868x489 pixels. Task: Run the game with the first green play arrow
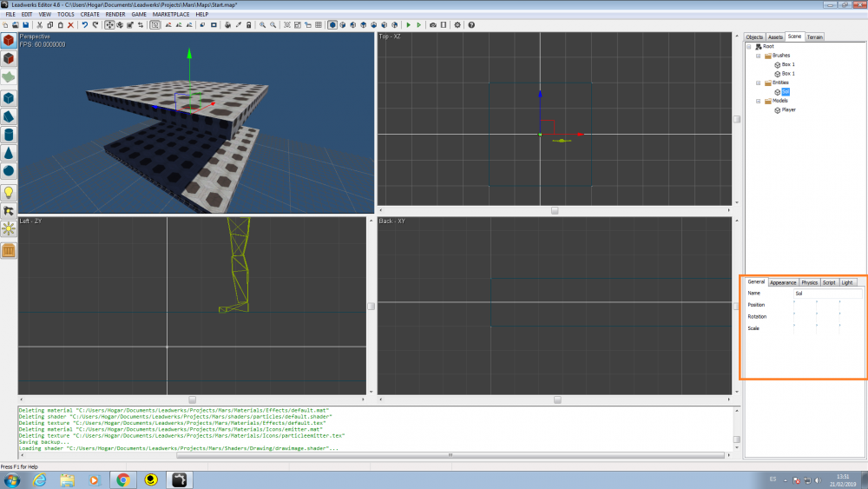(409, 25)
